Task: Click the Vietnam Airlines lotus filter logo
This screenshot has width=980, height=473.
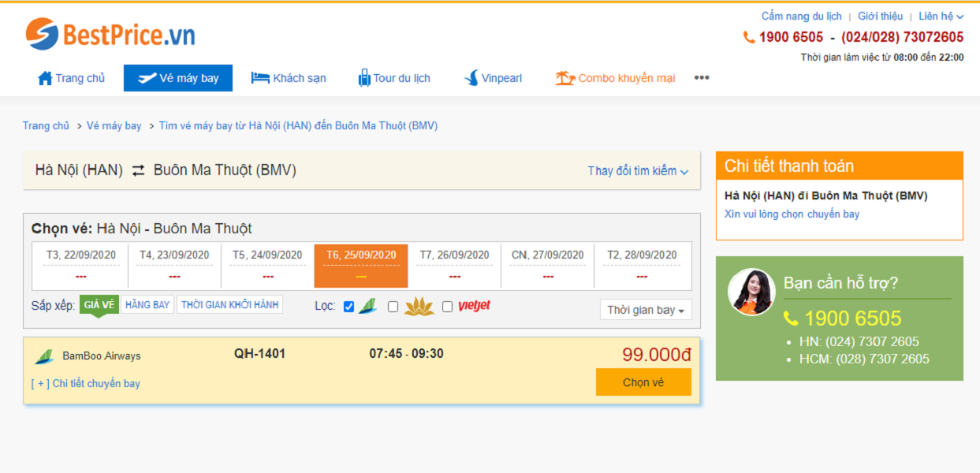Action: [419, 307]
